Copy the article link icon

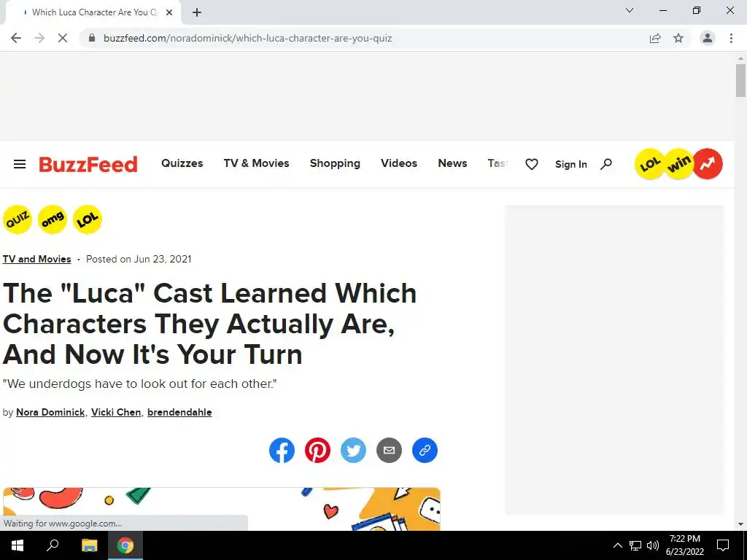[425, 450]
